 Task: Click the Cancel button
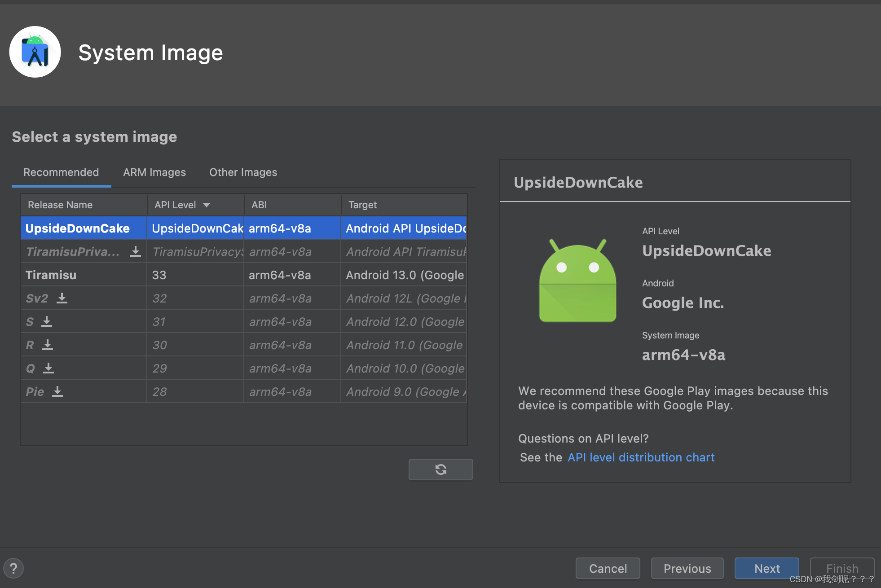608,568
